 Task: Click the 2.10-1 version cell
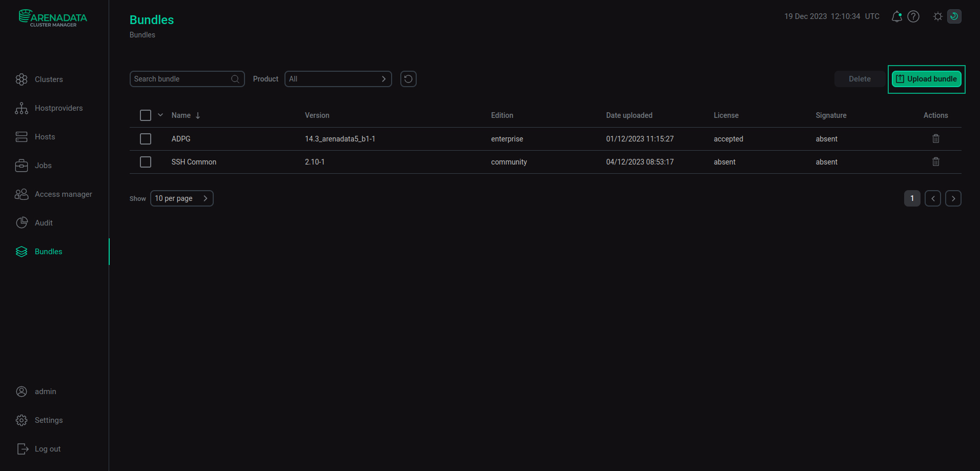[315, 162]
